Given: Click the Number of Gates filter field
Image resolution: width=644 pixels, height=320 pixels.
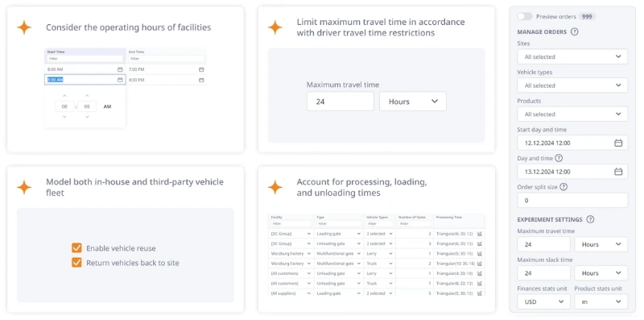Looking at the screenshot, I should click(x=415, y=224).
